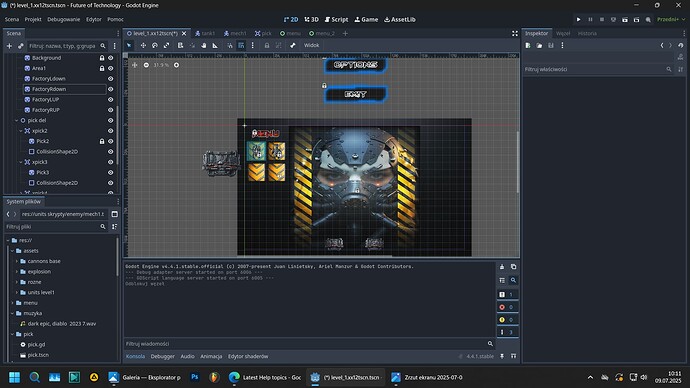The image size is (690, 388).
Task: Toggle visibility eye of Pick3 node
Action: tap(110, 172)
